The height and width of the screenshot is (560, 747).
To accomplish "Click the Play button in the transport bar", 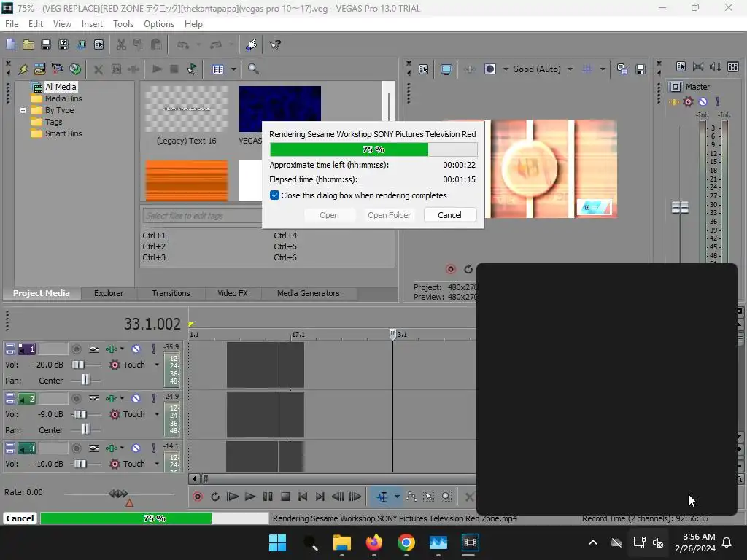I will pyautogui.click(x=250, y=497).
